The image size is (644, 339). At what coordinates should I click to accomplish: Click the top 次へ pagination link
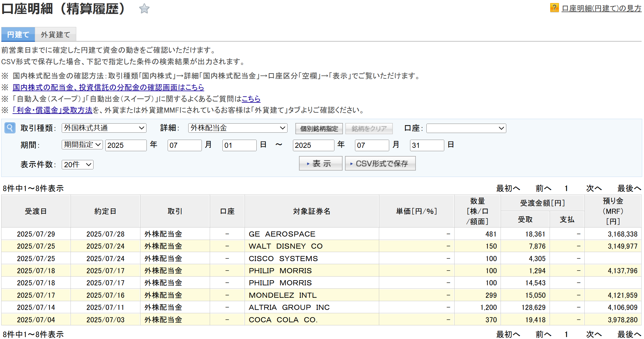[x=594, y=188]
